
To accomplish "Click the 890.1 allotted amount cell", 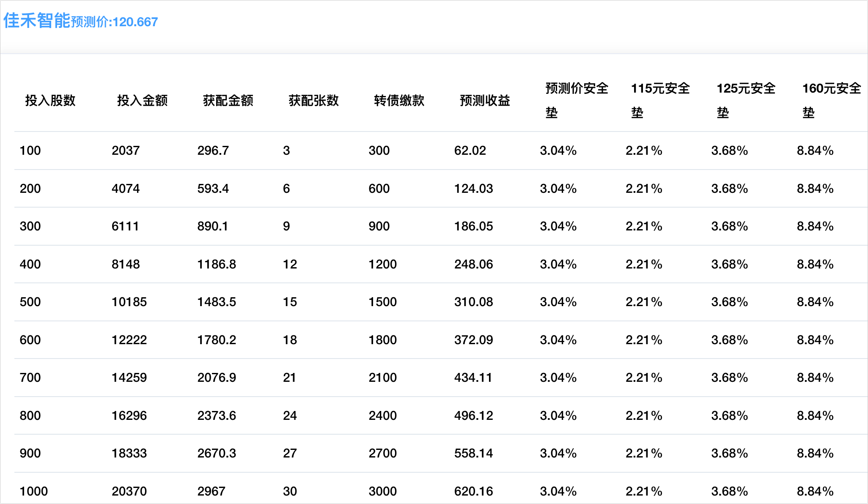I will pyautogui.click(x=212, y=226).
